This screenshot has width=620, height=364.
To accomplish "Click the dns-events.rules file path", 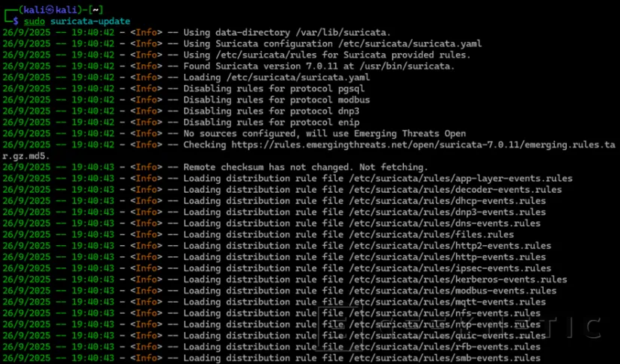I will (443, 223).
